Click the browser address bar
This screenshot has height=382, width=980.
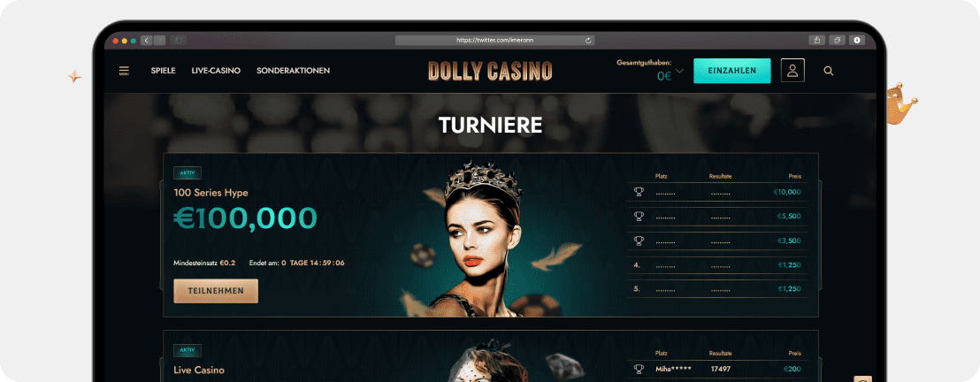494,40
